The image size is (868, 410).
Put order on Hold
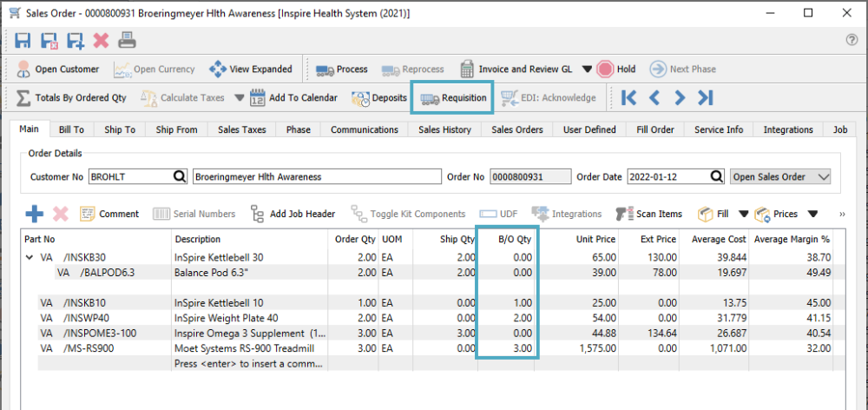(616, 69)
